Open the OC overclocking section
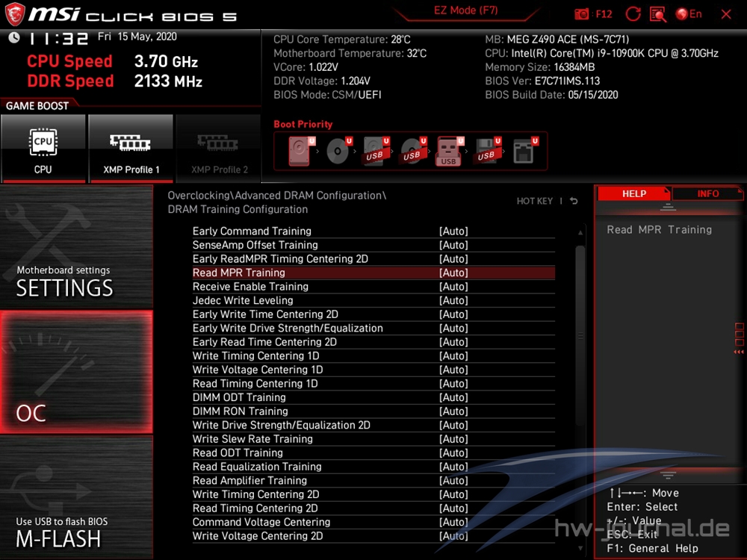The height and width of the screenshot is (560, 747). (x=76, y=372)
